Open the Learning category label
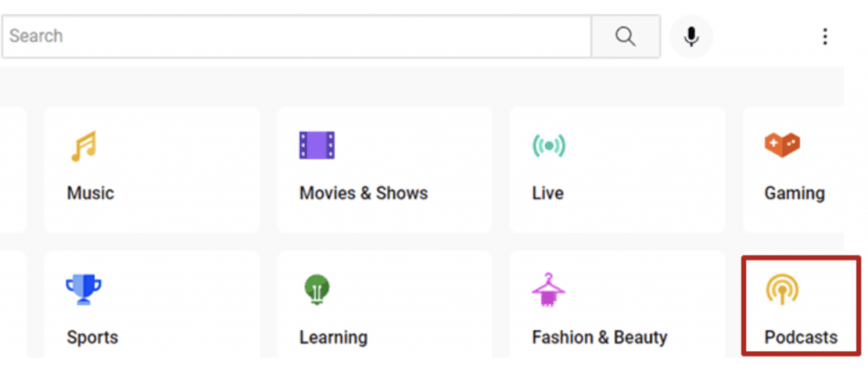This screenshot has height=380, width=868. (333, 338)
